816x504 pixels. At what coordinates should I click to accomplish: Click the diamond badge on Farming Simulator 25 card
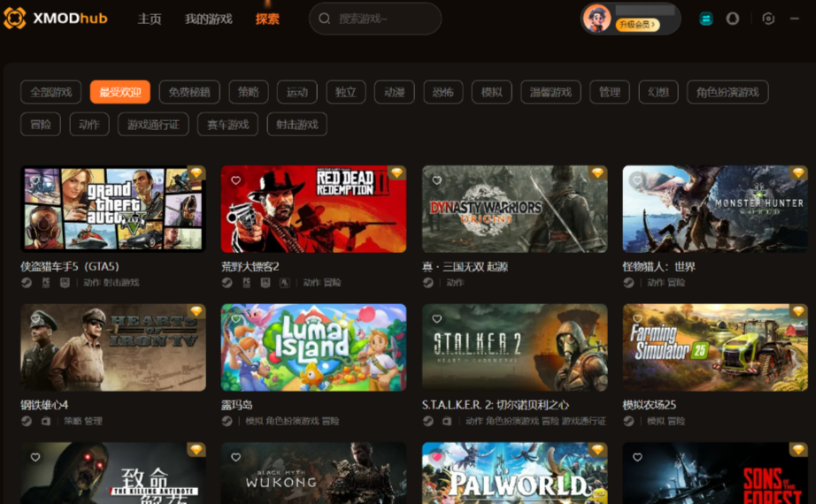(x=798, y=311)
